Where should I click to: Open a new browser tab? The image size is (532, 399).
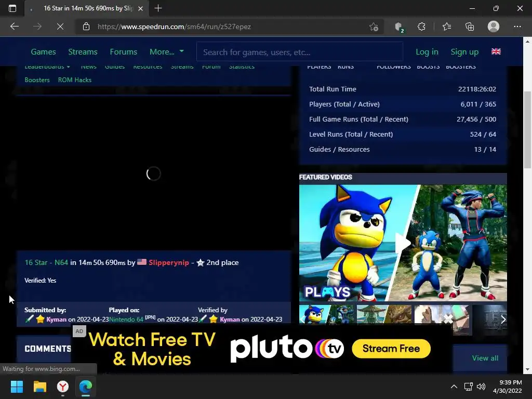pos(158,8)
